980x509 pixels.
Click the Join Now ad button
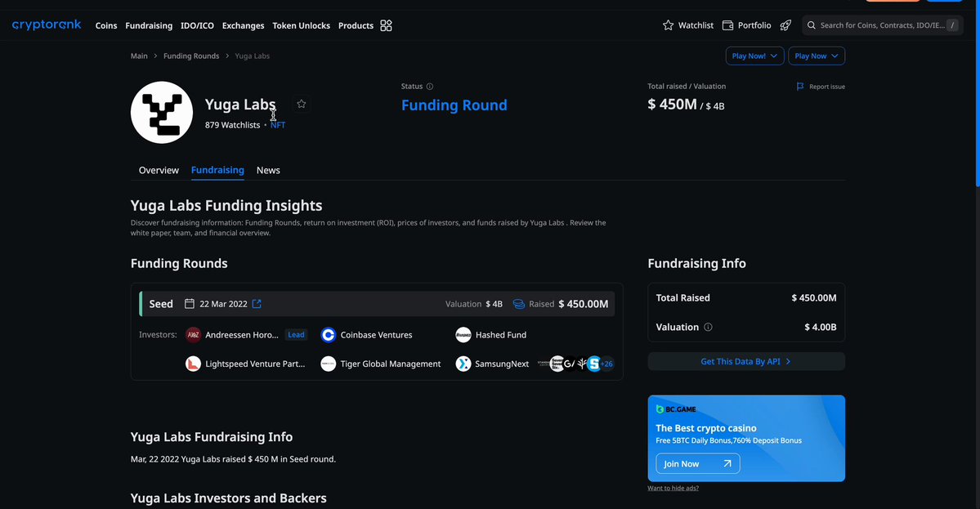tap(697, 463)
